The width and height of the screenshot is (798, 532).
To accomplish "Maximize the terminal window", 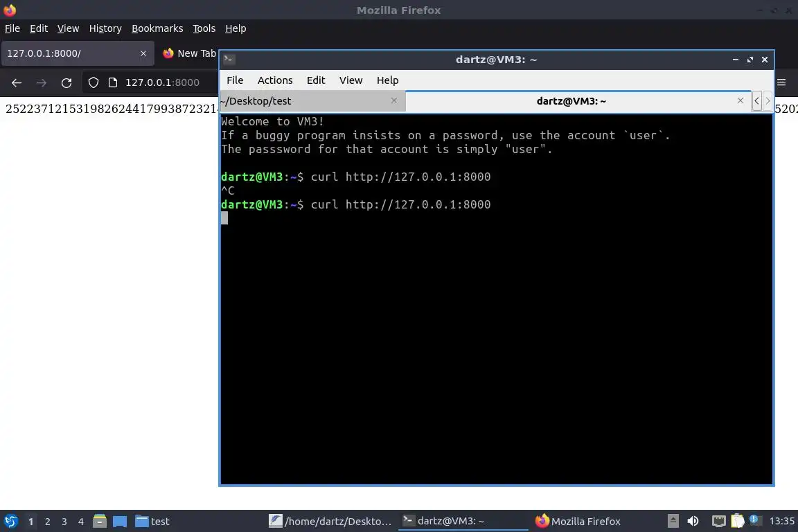I will coord(750,60).
